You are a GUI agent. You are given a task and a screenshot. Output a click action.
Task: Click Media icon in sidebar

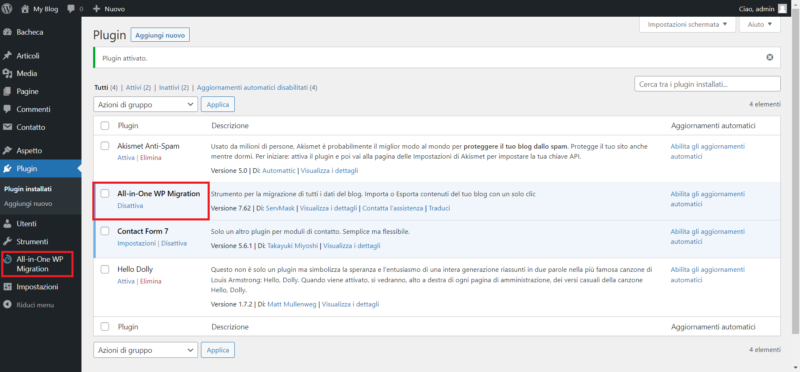pos(7,73)
